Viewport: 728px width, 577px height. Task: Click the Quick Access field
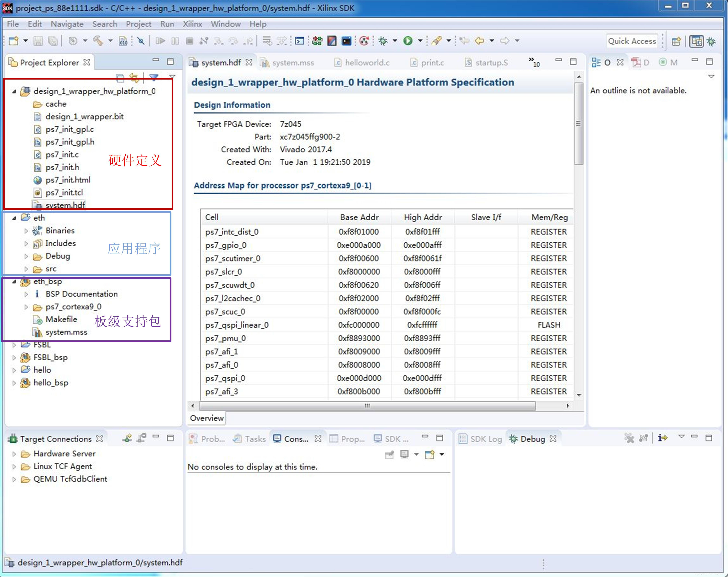click(632, 41)
